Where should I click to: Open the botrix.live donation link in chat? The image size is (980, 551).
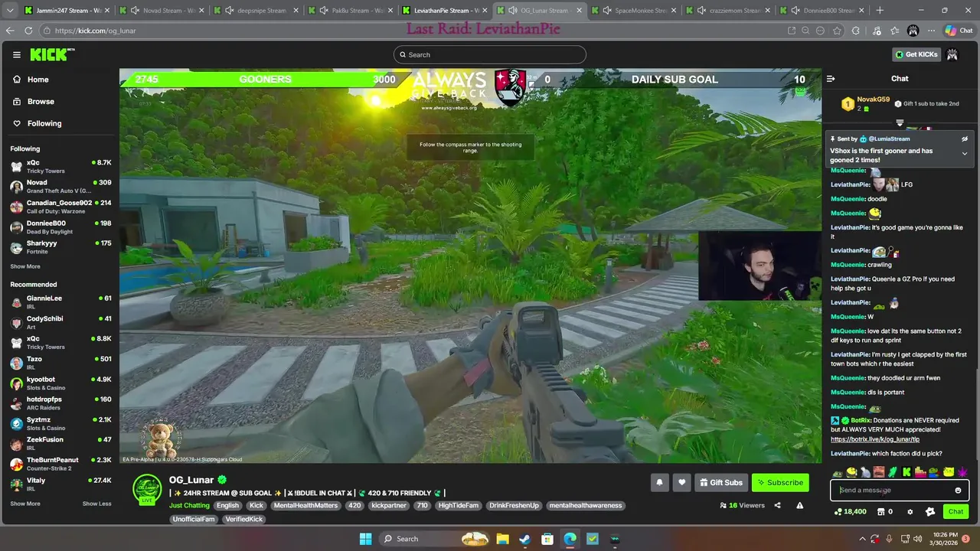tap(875, 439)
